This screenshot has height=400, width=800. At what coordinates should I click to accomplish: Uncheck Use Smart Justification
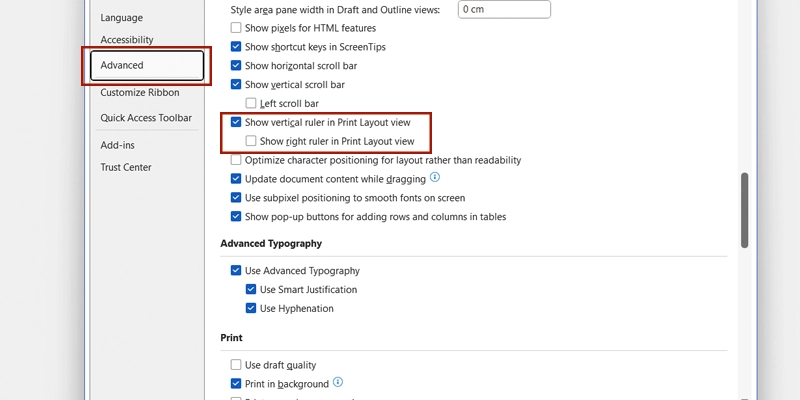tap(251, 290)
